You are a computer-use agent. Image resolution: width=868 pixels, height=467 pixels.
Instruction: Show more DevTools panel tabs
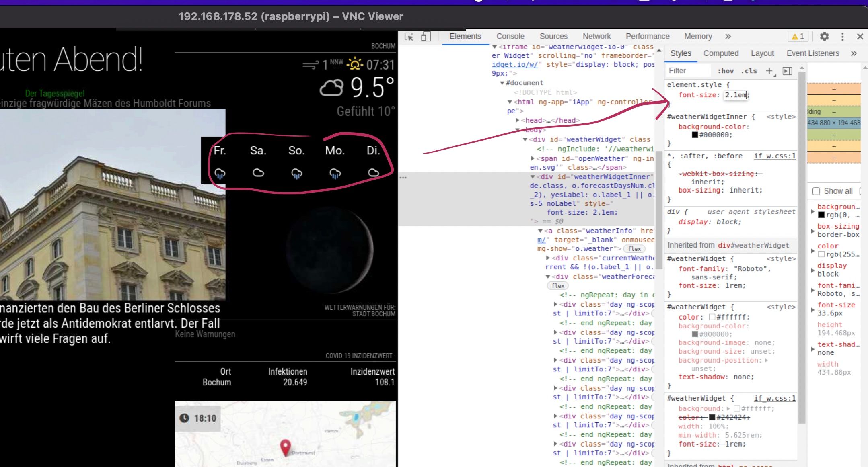[728, 37]
